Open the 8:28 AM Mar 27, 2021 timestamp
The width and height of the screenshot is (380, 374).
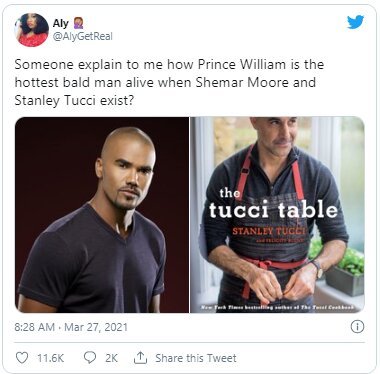pyautogui.click(x=71, y=327)
